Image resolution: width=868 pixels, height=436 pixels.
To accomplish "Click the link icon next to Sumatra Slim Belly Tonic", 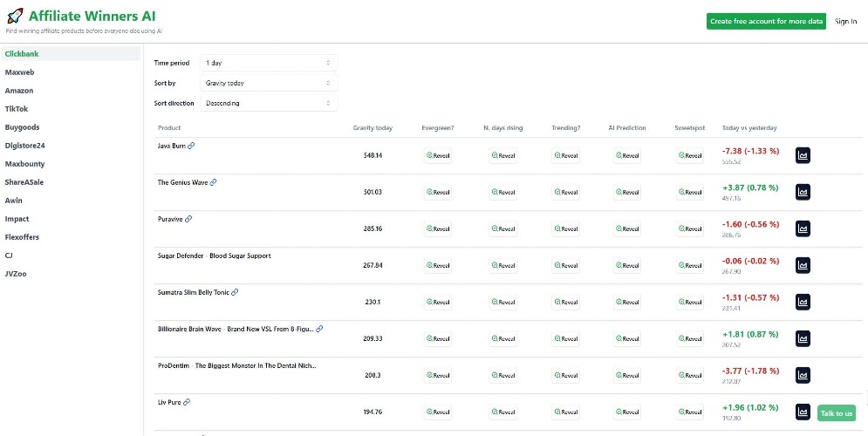I will tap(235, 292).
